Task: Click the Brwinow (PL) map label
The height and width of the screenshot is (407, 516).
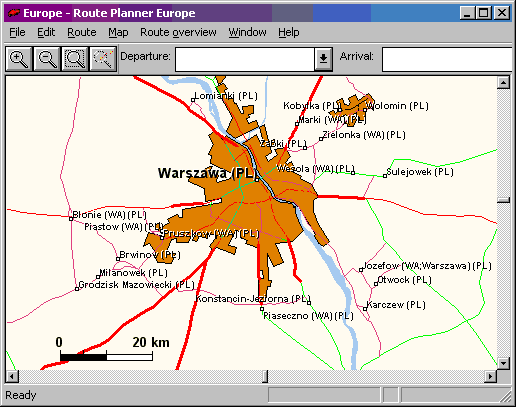Action: pos(150,255)
